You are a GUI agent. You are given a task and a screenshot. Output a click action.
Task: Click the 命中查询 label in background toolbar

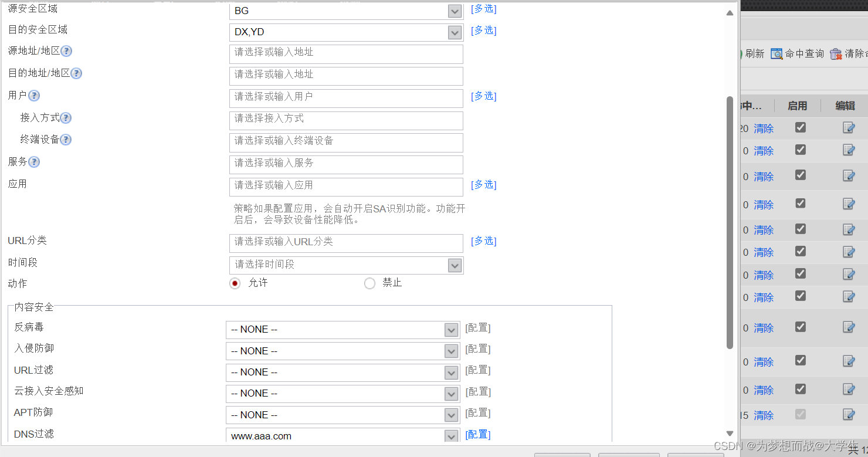pyautogui.click(x=805, y=53)
